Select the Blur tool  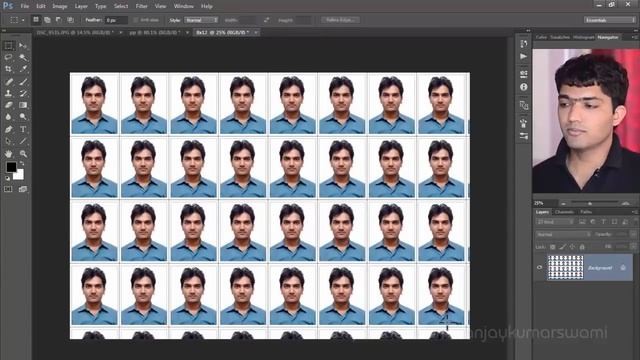tap(9, 117)
